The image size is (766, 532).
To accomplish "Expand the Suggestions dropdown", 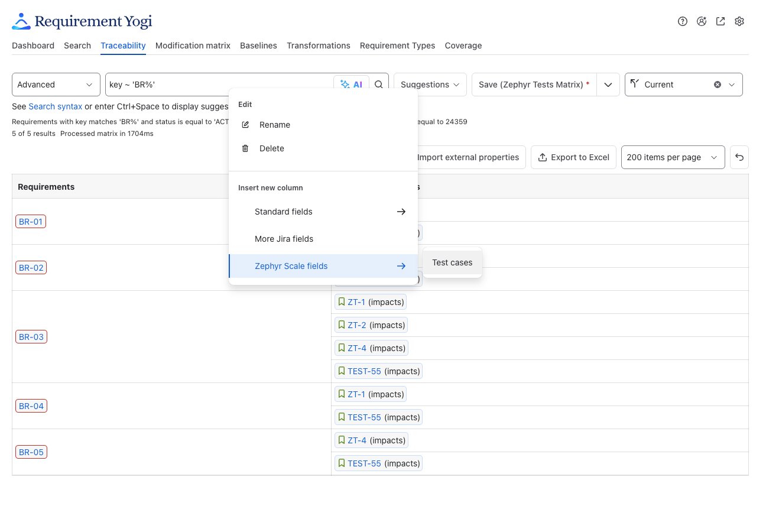I will tap(430, 85).
